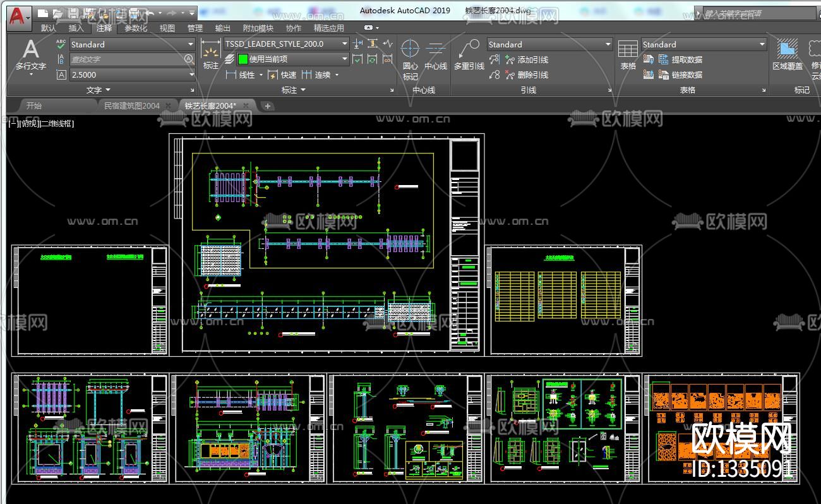Click 提取数据 extract data button
The image size is (821, 504).
point(686,59)
